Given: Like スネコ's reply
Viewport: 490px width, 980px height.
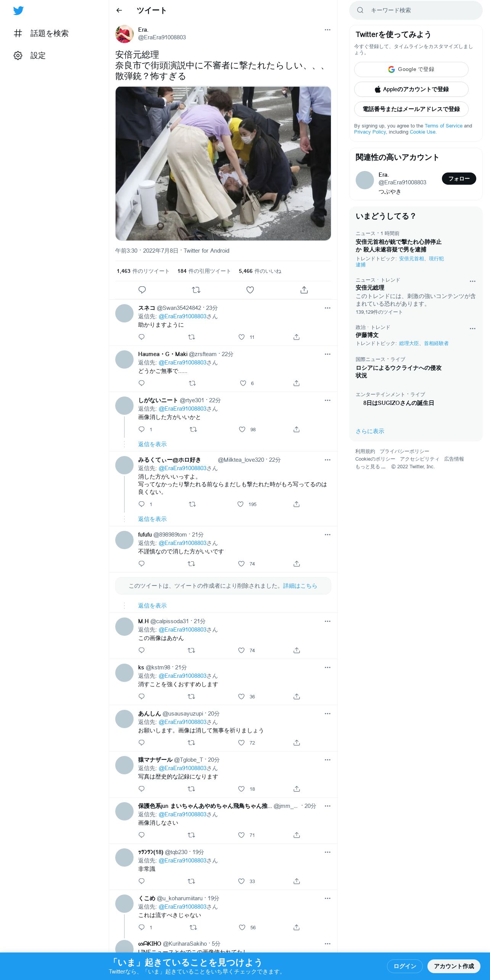Looking at the screenshot, I should point(242,337).
